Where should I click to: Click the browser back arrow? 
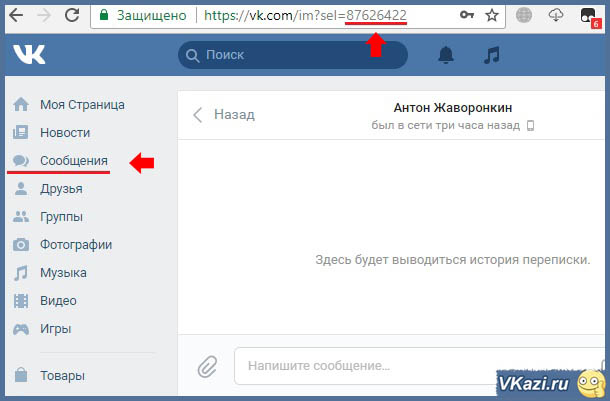16,15
